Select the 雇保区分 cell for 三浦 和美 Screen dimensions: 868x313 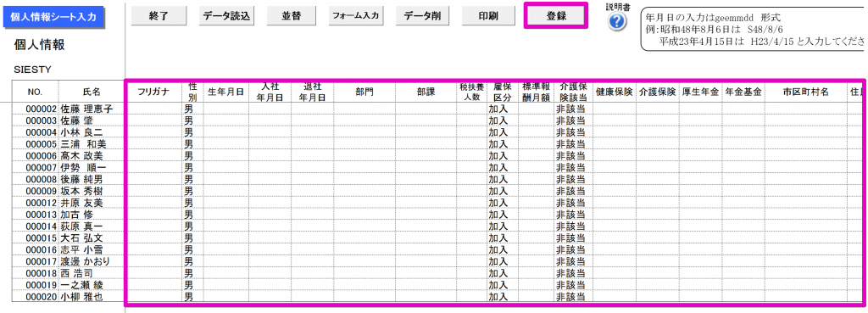(x=502, y=144)
